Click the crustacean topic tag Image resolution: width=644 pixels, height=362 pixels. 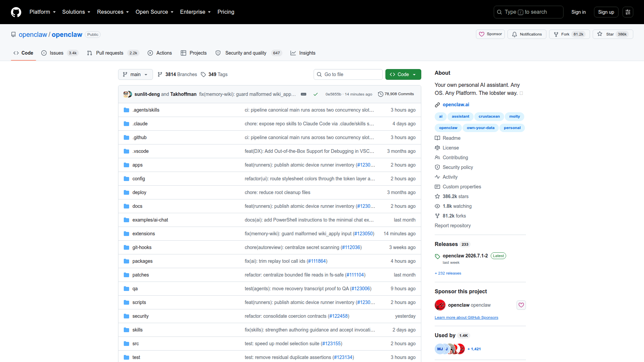click(x=489, y=117)
